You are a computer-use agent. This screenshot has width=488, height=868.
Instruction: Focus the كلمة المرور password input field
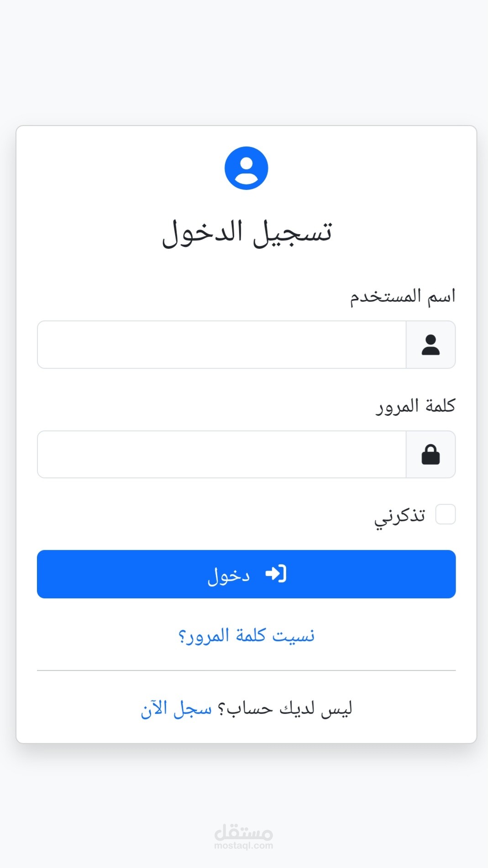coord(221,455)
